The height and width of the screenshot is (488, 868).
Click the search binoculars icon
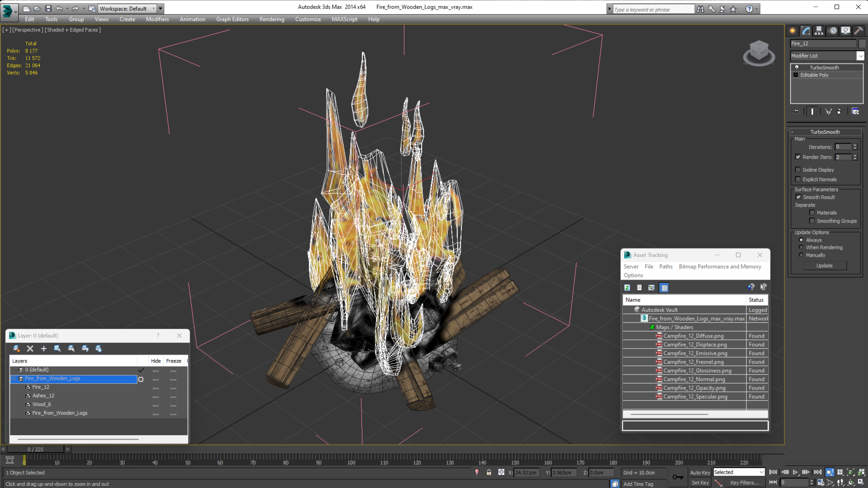[x=700, y=9]
